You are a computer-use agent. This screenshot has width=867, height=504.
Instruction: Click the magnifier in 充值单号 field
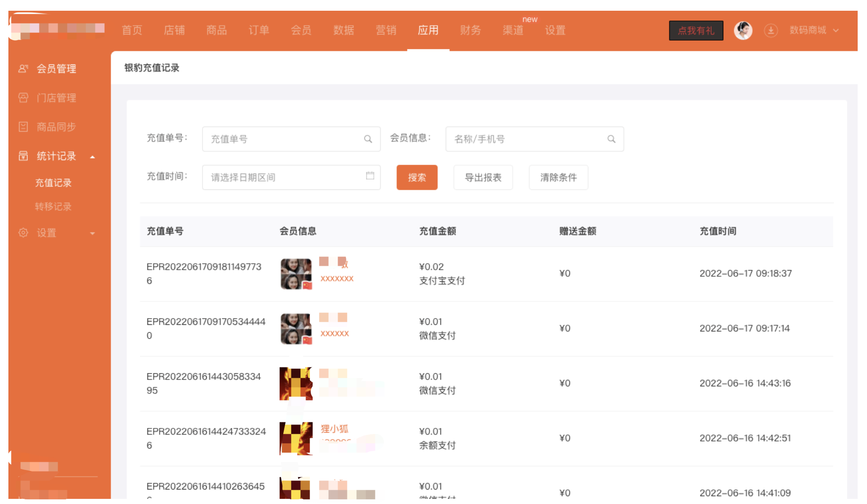click(368, 139)
